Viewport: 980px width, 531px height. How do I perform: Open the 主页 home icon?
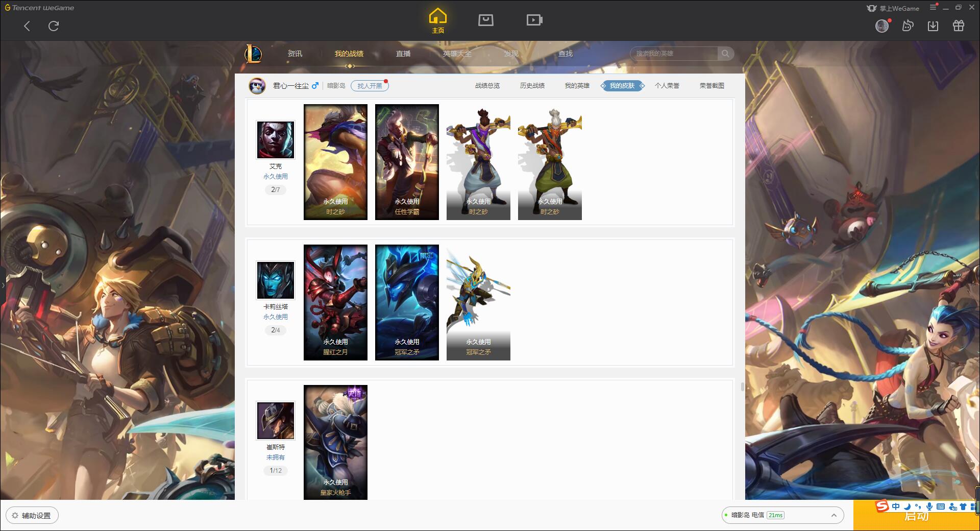click(437, 21)
